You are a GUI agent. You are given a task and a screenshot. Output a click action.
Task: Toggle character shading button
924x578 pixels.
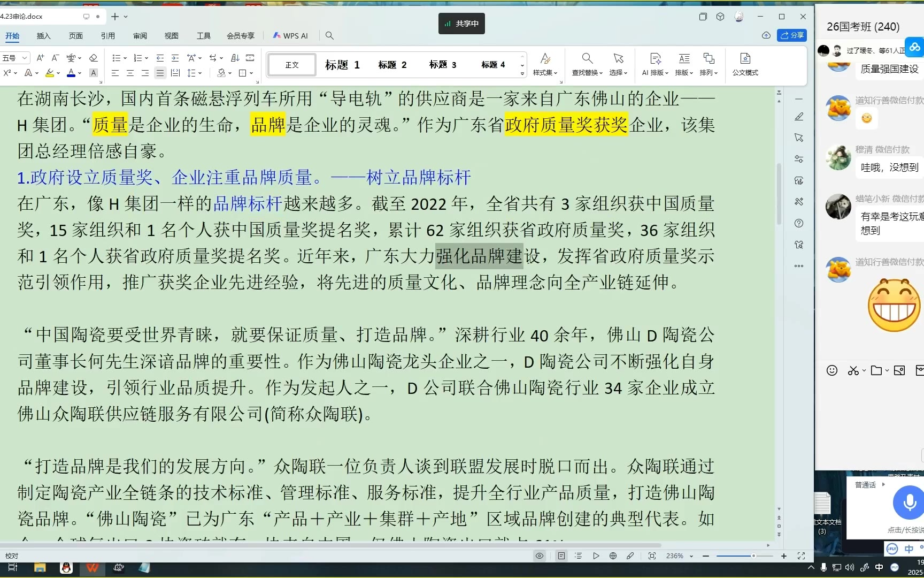click(94, 73)
